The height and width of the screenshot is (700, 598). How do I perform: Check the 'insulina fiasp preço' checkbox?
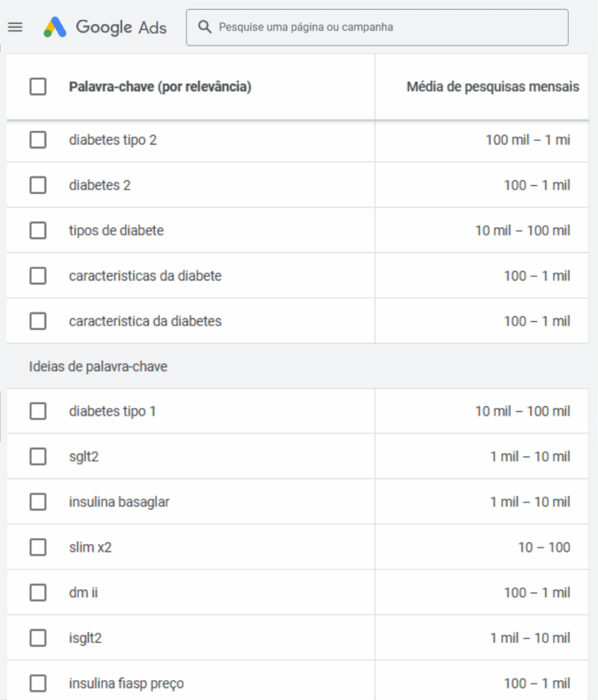38,683
